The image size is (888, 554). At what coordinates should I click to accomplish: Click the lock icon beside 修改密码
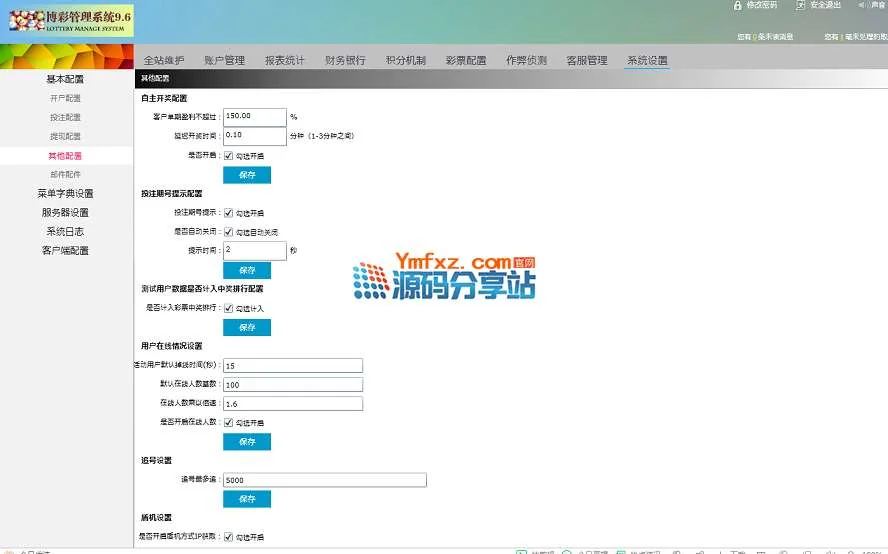point(738,6)
